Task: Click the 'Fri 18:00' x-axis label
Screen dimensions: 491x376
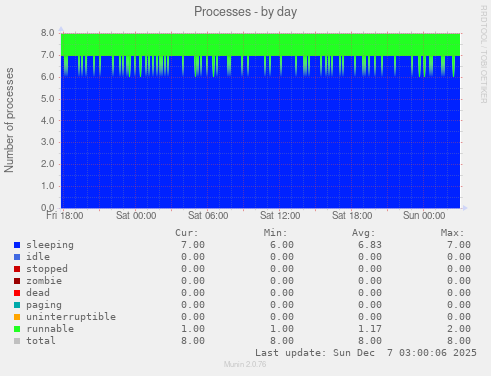Action: pos(65,216)
